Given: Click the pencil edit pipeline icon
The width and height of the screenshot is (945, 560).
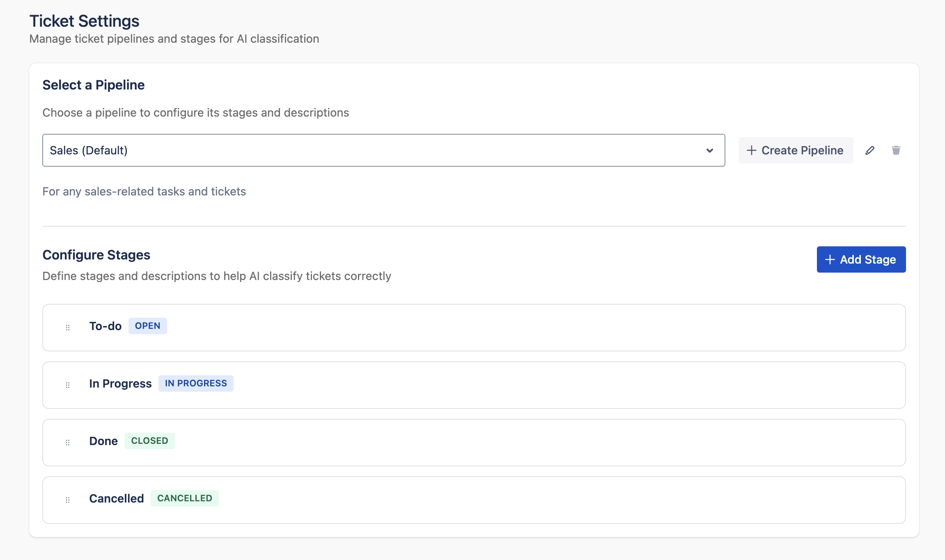Looking at the screenshot, I should tap(869, 150).
